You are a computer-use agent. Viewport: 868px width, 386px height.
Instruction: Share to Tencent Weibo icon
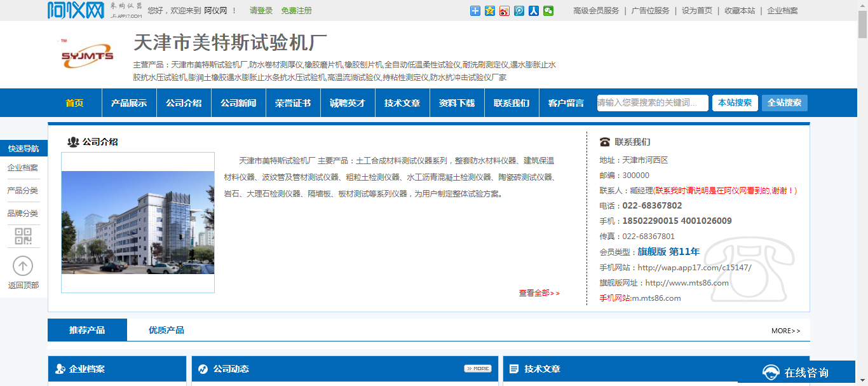519,11
